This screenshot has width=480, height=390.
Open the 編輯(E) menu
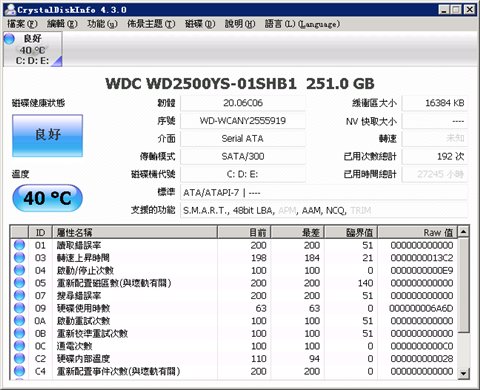[x=62, y=24]
